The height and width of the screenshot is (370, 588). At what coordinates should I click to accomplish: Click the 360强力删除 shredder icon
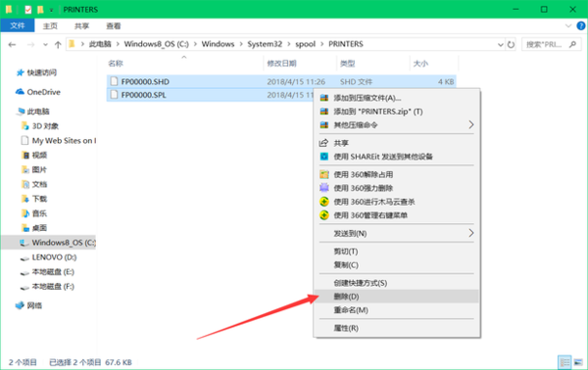coord(324,188)
